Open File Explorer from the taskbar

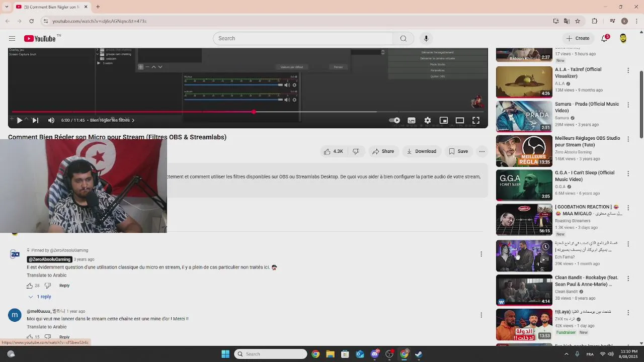[330, 354]
